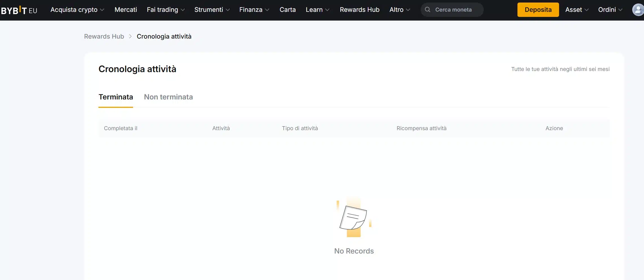Click the Bybit EU logo
Image resolution: width=644 pixels, height=280 pixels.
(19, 10)
